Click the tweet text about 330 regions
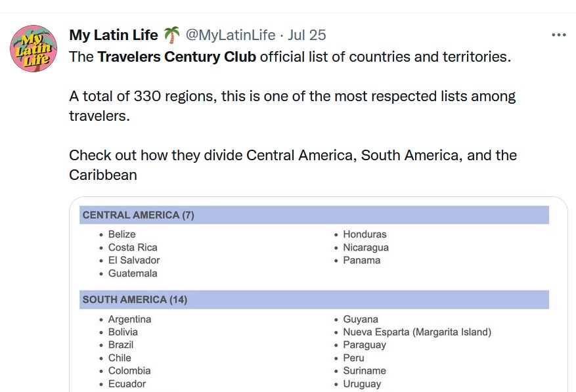 click(292, 97)
